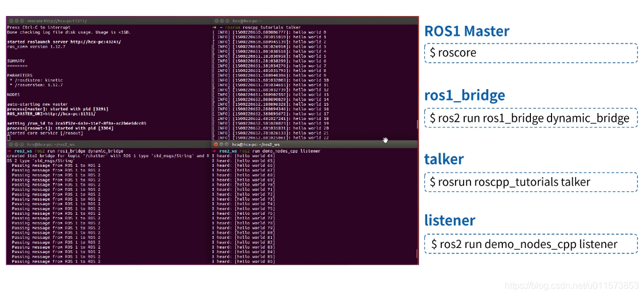644x296 pixels.
Task: Minimize the talker terminal titled hcx@hcx-pc: ~
Action: coord(222,21)
